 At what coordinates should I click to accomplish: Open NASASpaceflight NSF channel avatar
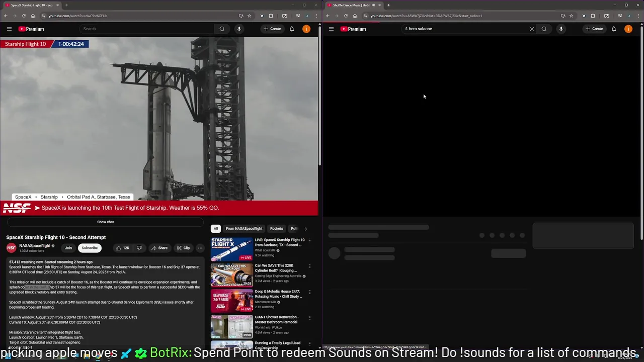coord(11,248)
